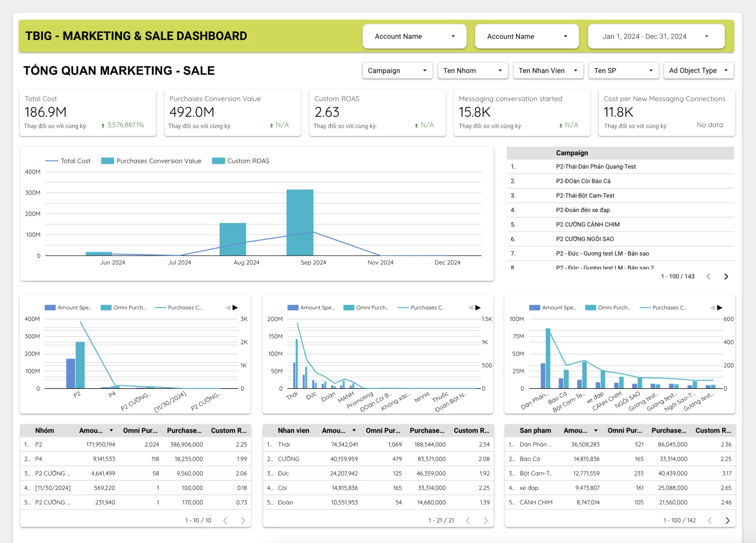Go to next page of Campaign table
The image size is (756, 543).
click(x=726, y=277)
